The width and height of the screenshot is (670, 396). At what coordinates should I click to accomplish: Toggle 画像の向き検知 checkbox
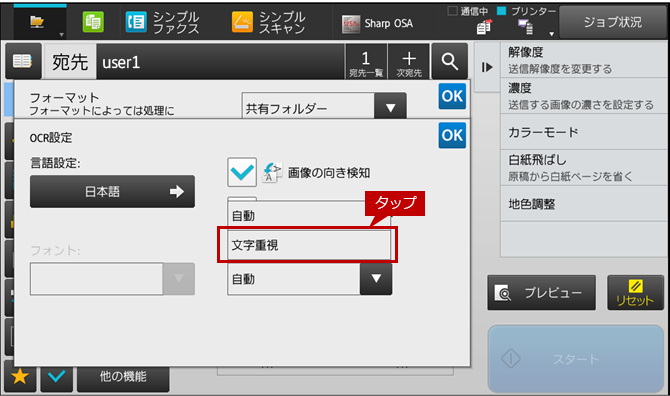click(242, 172)
